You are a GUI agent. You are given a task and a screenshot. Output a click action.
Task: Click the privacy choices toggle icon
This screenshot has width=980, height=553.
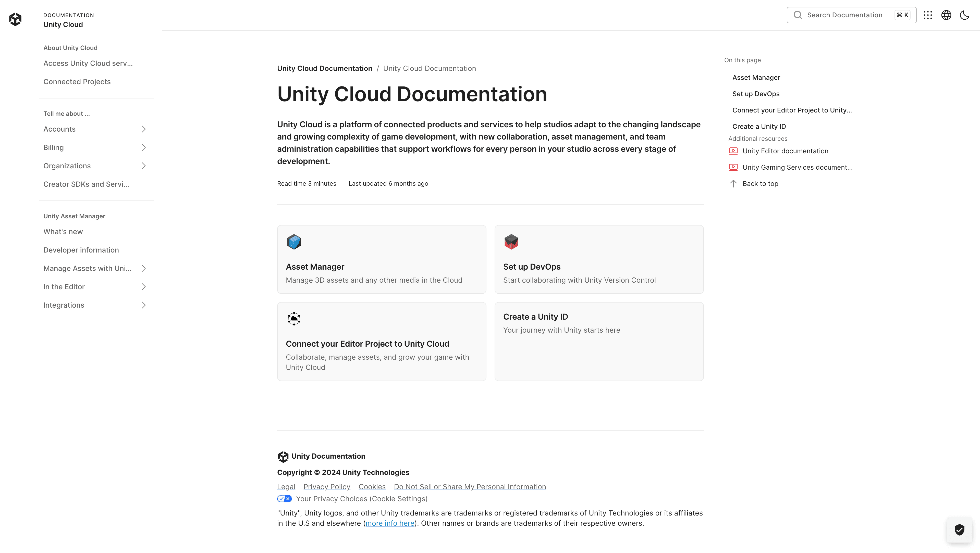coord(284,499)
